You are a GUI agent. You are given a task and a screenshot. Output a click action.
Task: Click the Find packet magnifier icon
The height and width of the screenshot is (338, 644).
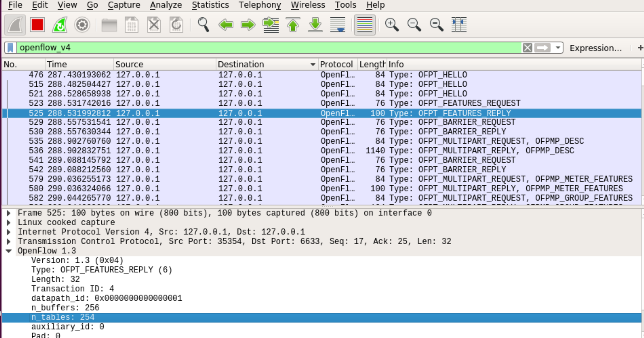point(203,25)
